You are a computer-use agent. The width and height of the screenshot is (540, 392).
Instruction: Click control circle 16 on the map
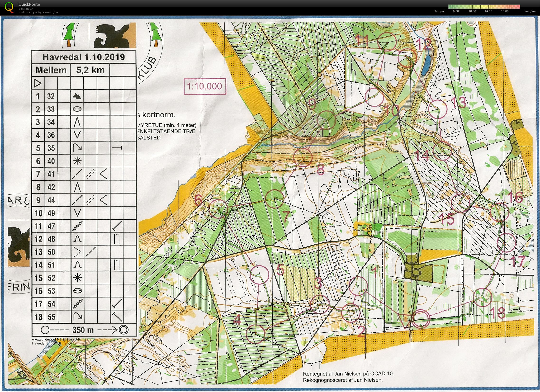click(x=500, y=213)
